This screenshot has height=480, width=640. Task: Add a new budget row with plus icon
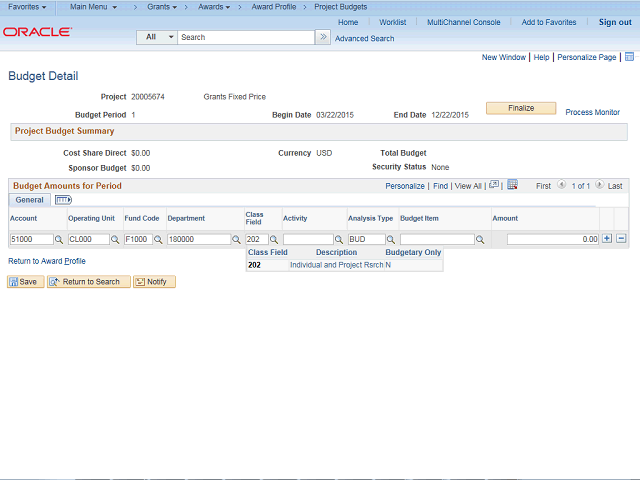(x=607, y=238)
